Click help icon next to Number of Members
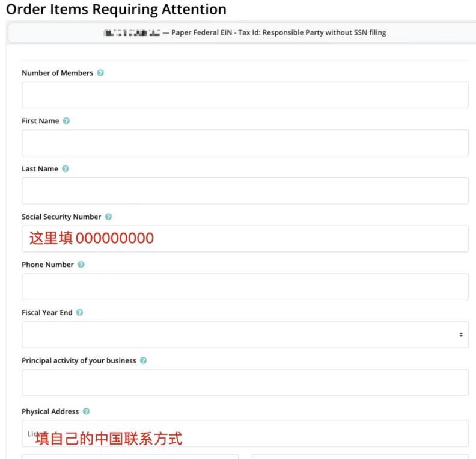476x459 pixels. (100, 73)
